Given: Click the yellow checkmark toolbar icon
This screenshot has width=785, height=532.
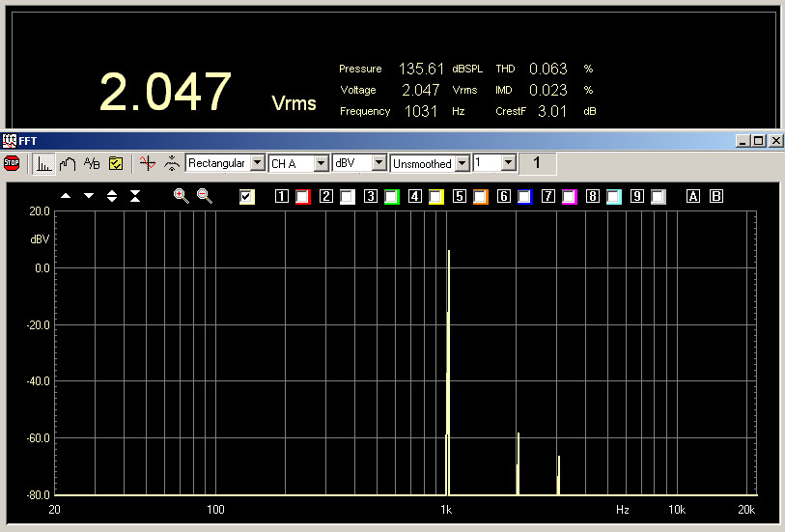Looking at the screenshot, I should (x=116, y=163).
